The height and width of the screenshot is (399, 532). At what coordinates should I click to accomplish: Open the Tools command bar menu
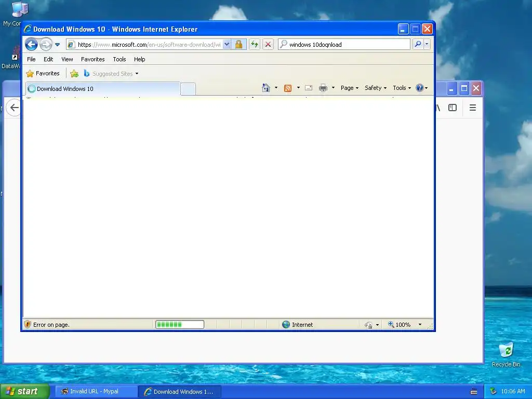402,88
